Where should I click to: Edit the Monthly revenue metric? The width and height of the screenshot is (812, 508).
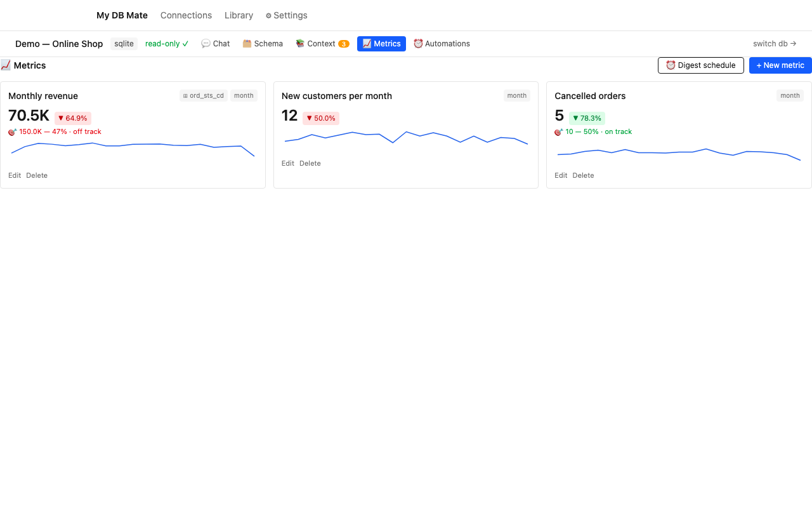click(x=15, y=175)
